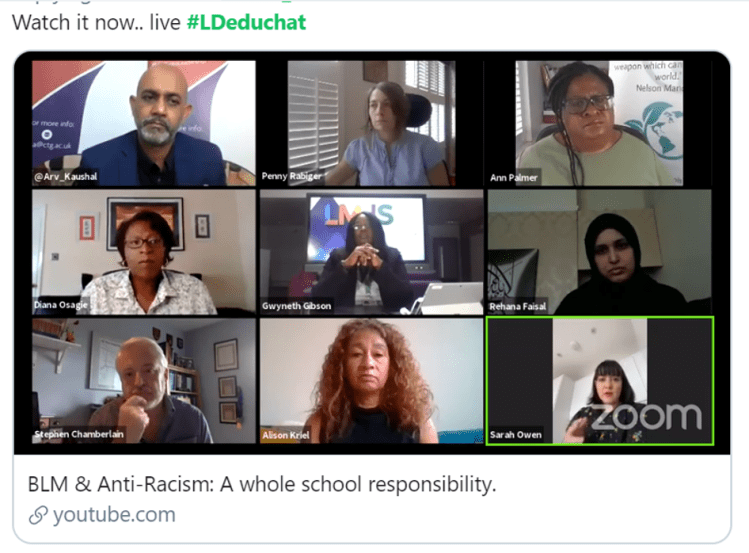Select Alison Kriel's video tile
The image size is (749, 553).
click(x=372, y=381)
